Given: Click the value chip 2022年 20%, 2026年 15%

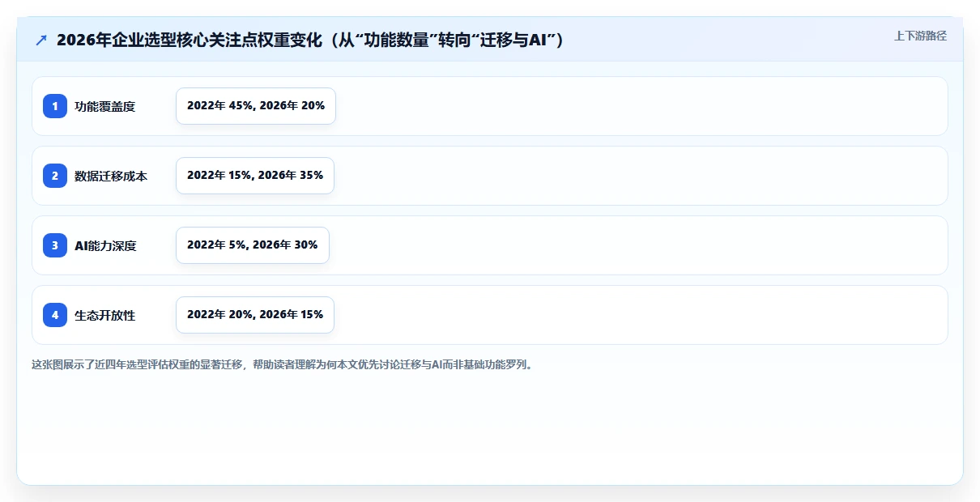Looking at the screenshot, I should point(255,315).
